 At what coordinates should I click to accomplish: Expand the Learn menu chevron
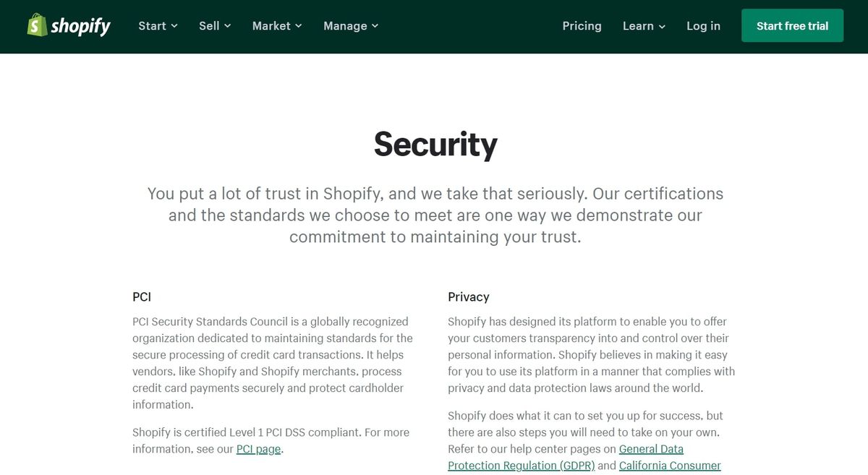click(x=662, y=26)
